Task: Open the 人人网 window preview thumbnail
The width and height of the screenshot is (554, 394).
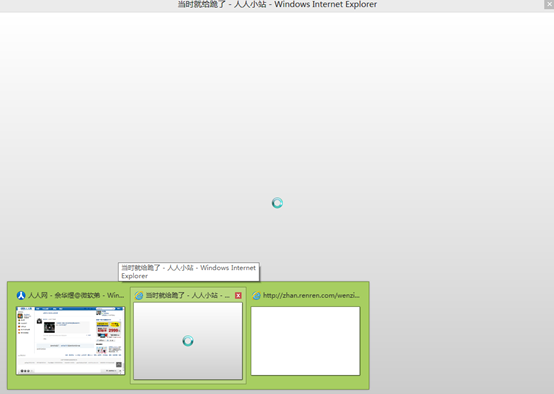Action: (70, 341)
